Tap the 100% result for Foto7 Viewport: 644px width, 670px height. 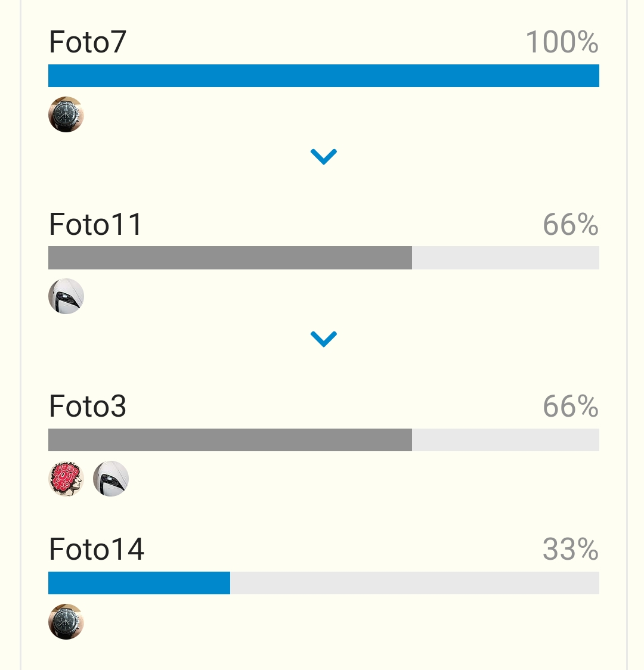562,42
